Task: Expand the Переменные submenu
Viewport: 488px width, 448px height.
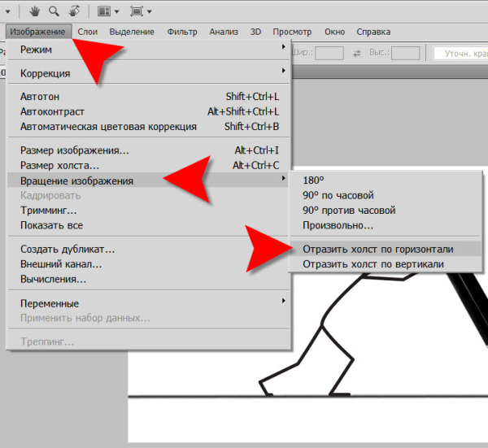Action: tap(284, 301)
